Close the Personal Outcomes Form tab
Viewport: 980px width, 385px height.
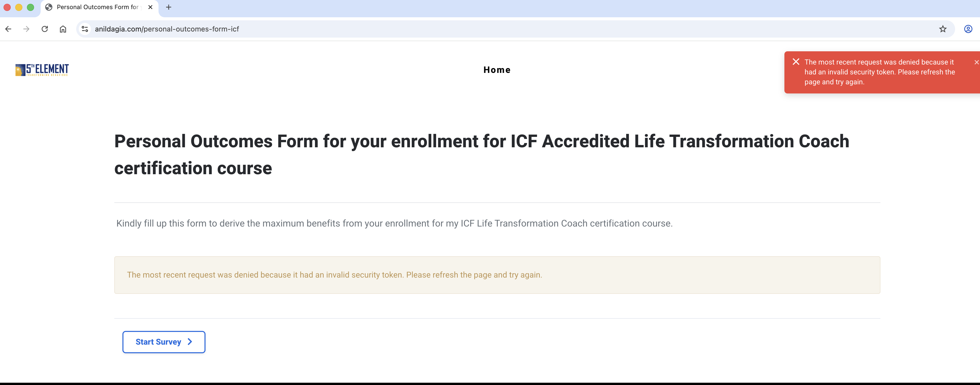coord(150,7)
